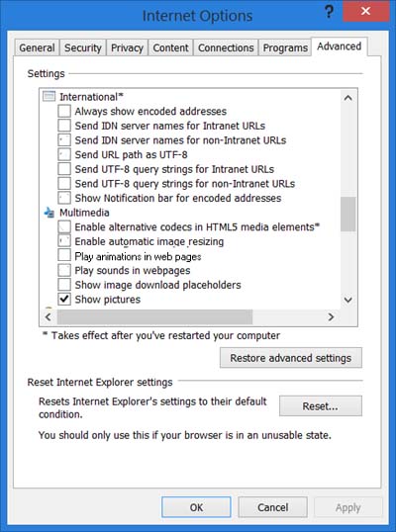Click the help question mark icon
The image size is (396, 532).
(329, 12)
